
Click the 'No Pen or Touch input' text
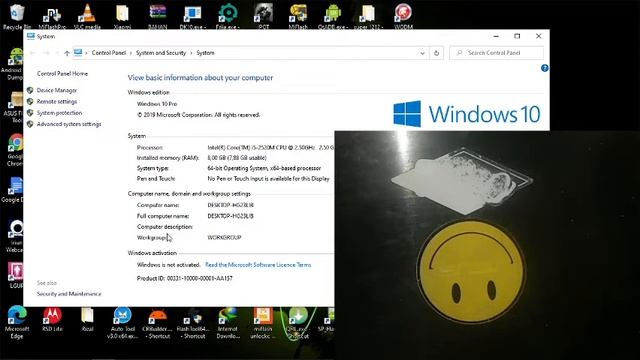(x=268, y=179)
